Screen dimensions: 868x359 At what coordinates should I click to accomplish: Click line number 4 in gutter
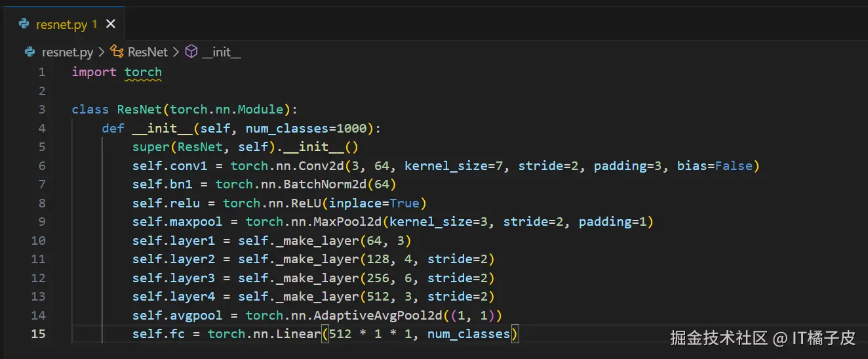point(42,128)
